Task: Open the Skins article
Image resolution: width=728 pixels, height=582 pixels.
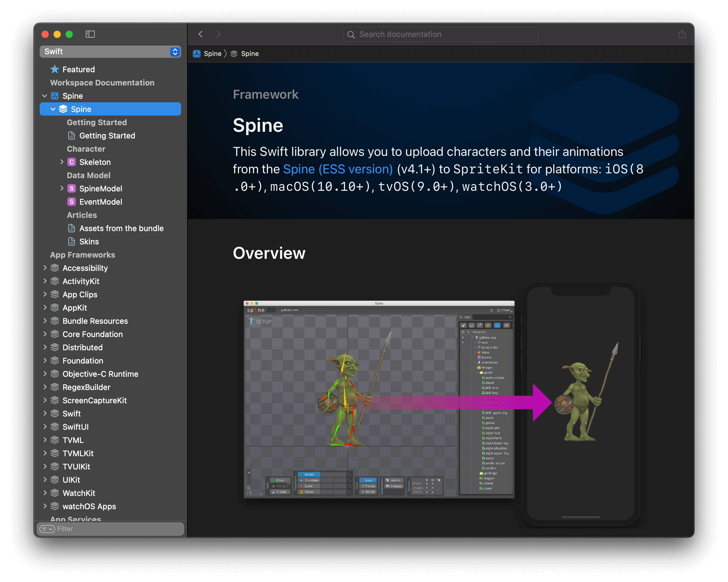Action: pyautogui.click(x=110, y=242)
